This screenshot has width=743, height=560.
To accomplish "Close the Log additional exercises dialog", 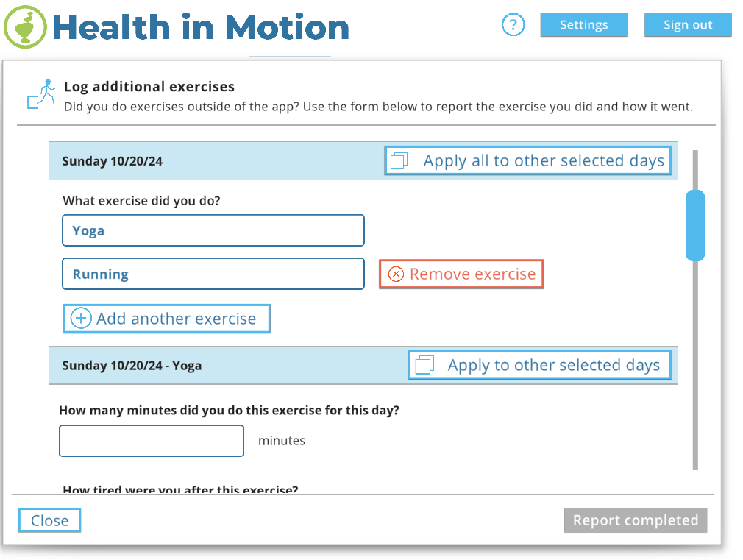I will tap(49, 520).
